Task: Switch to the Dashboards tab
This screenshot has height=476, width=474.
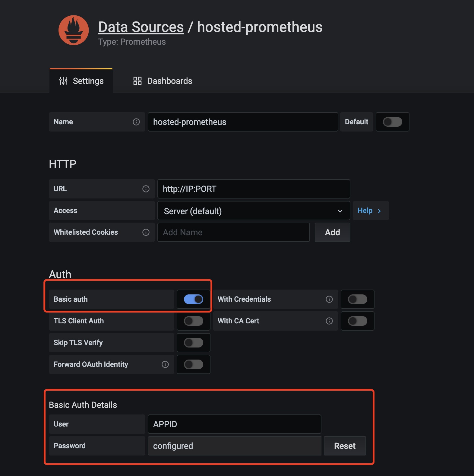Action: (x=163, y=81)
